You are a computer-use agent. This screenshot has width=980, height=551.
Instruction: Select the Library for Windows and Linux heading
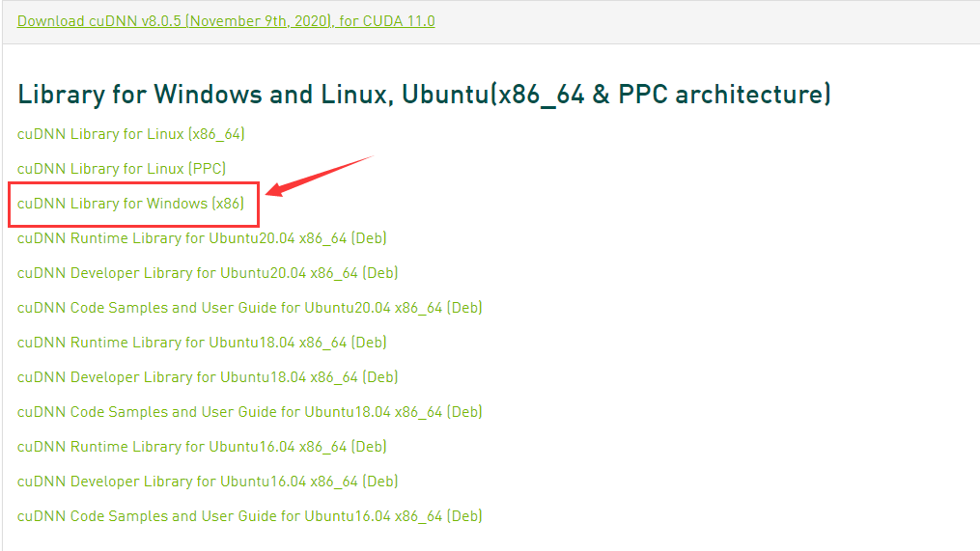425,95
